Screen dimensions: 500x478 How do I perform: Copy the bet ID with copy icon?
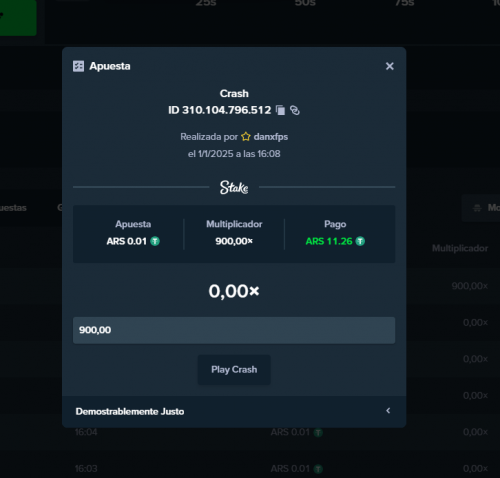pos(281,110)
